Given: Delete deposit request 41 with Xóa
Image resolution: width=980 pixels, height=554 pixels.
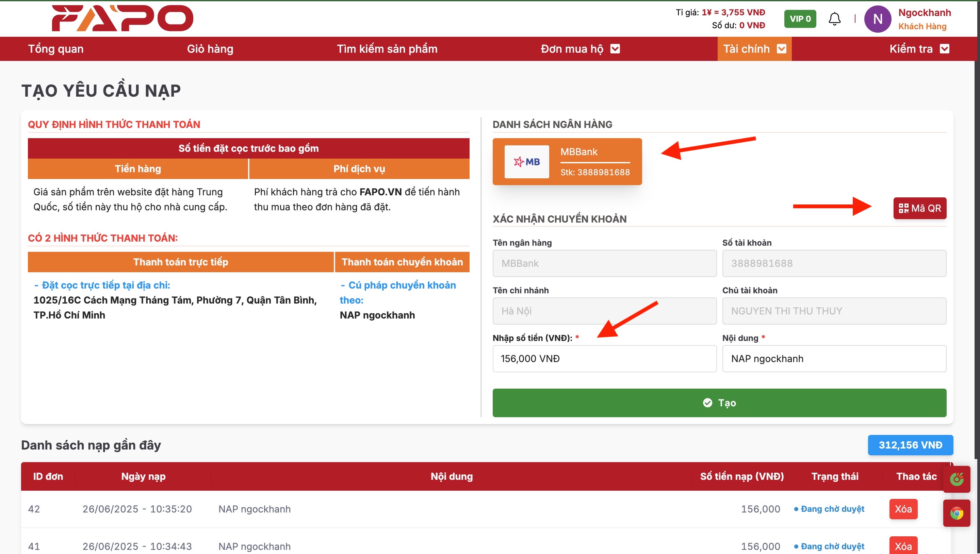Looking at the screenshot, I should pyautogui.click(x=903, y=545).
